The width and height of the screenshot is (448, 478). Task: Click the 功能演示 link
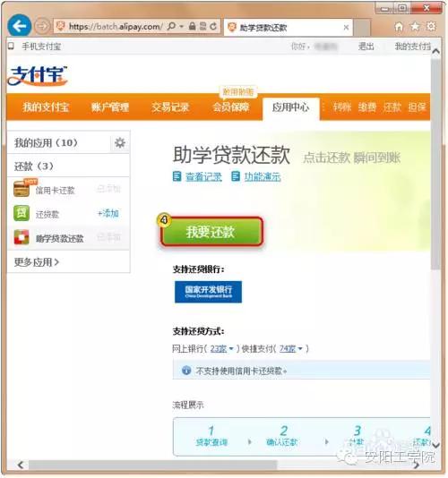263,176
